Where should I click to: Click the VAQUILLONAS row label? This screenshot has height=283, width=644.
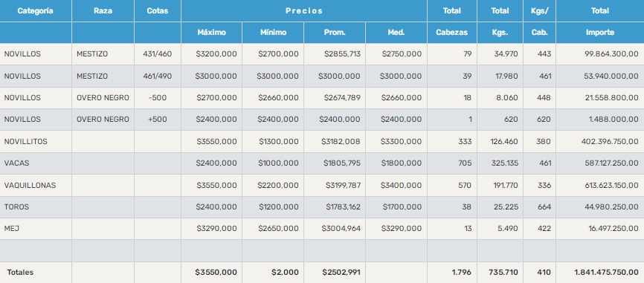point(30,185)
